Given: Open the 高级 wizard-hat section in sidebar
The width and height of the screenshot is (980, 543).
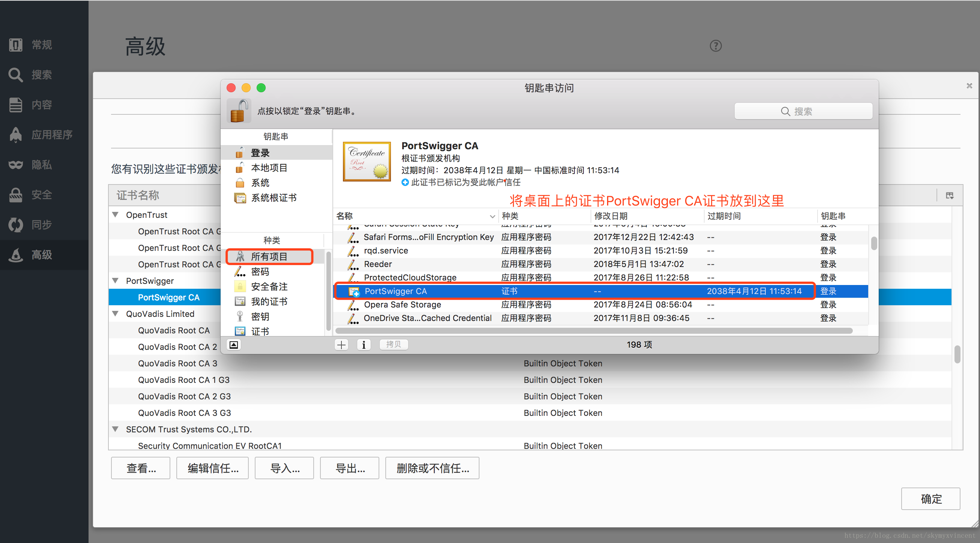Looking at the screenshot, I should click(x=16, y=255).
